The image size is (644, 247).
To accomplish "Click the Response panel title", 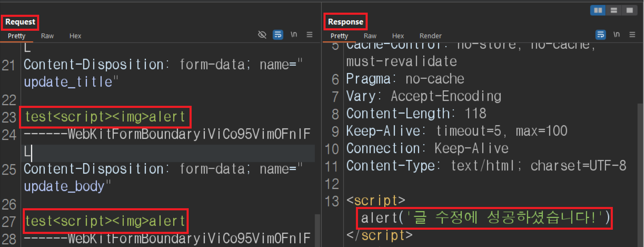I will tap(345, 22).
